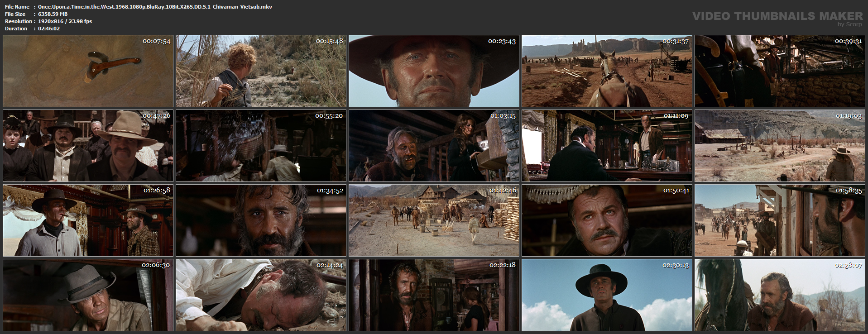Screen dimensions: 868x334
Task: Open the thumbnail timestamped 01:50:41
Action: [x=607, y=220]
